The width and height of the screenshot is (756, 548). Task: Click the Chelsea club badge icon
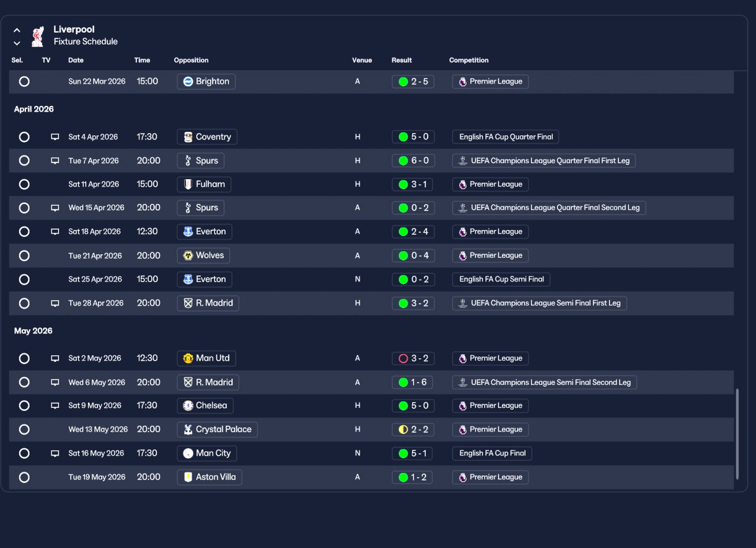(x=188, y=406)
